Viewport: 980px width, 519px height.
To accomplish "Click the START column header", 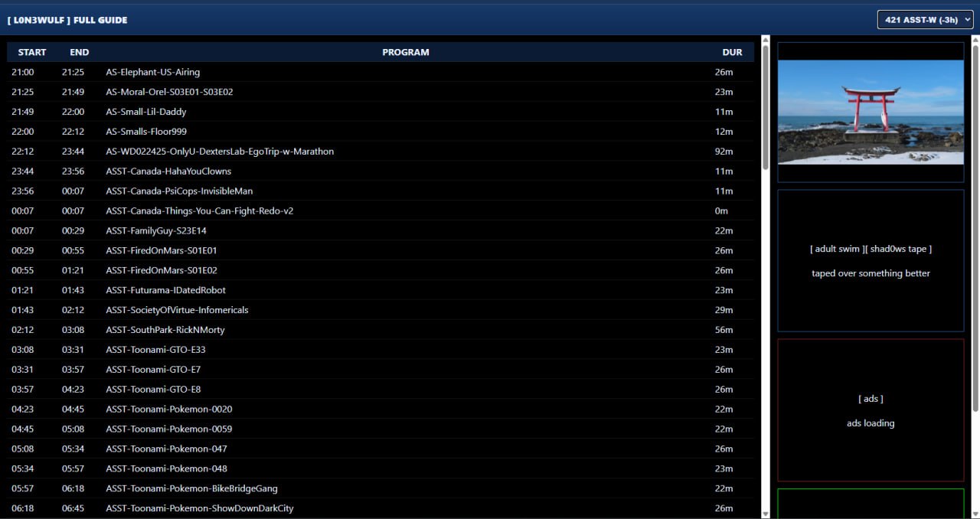I will click(x=32, y=52).
